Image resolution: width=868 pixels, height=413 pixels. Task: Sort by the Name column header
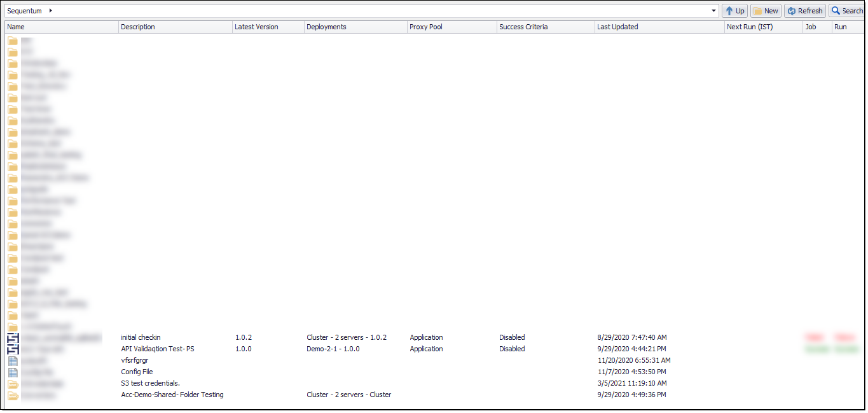click(x=16, y=27)
